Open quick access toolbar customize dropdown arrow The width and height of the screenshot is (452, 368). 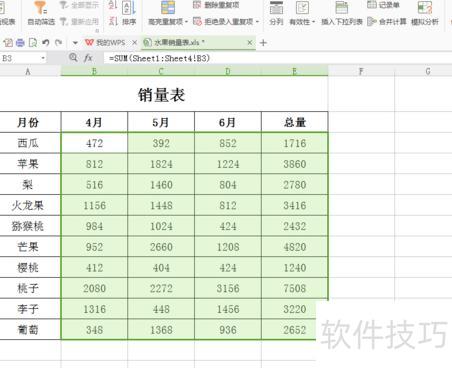[x=75, y=43]
